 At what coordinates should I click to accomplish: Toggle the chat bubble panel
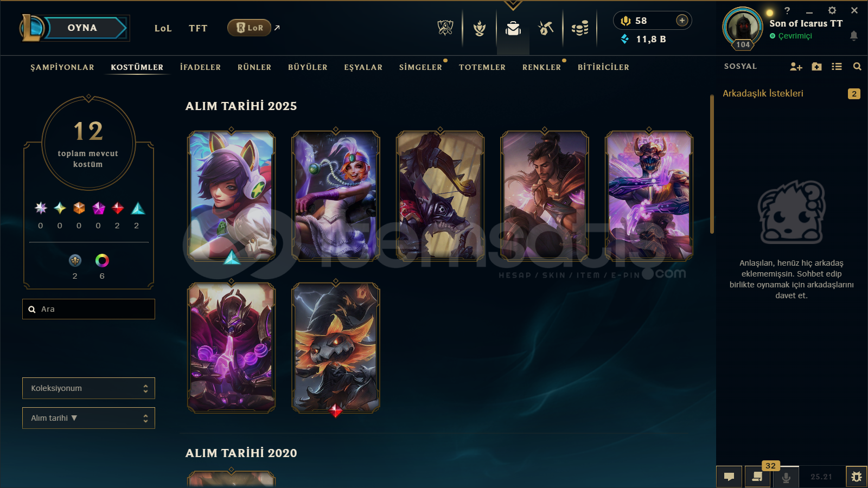[729, 477]
